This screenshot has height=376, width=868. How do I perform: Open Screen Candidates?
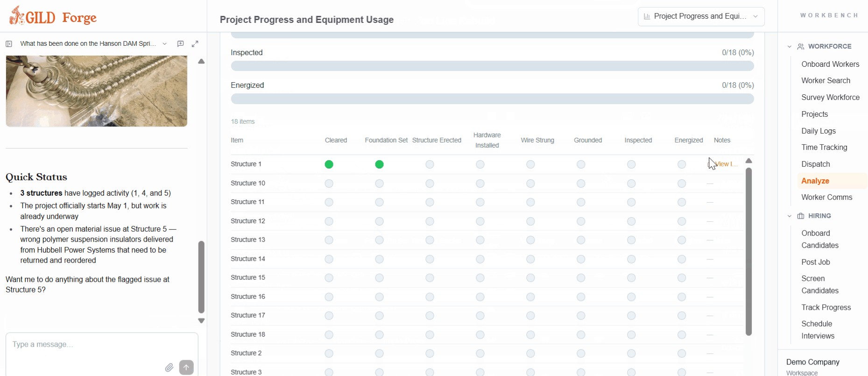click(820, 285)
